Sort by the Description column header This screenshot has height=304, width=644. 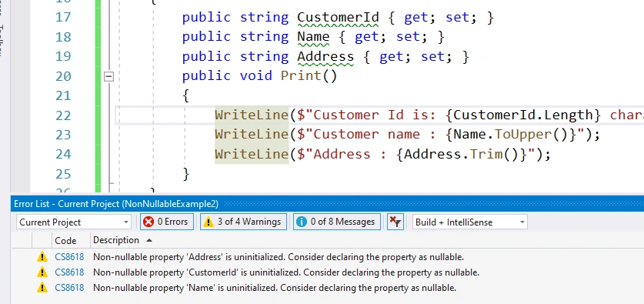[116, 240]
